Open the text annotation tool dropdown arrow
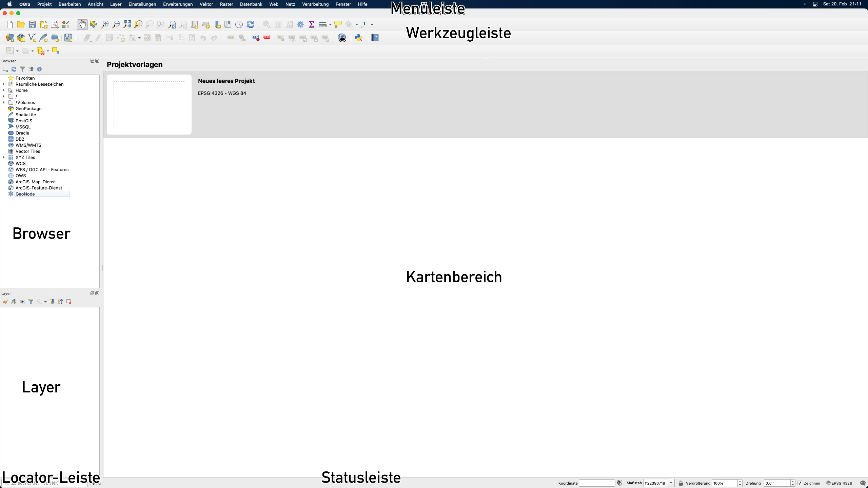This screenshot has height=488, width=868. coord(372,24)
